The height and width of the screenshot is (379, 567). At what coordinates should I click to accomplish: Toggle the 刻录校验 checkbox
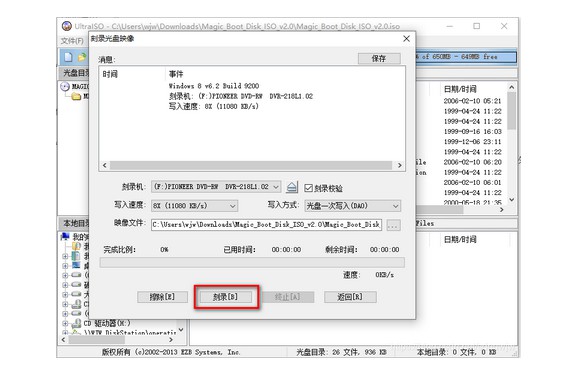coord(308,188)
